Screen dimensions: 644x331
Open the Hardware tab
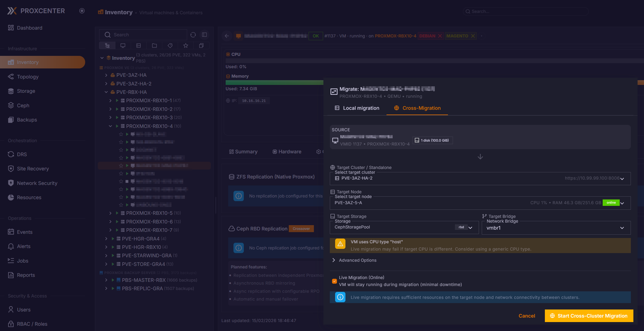coord(287,152)
